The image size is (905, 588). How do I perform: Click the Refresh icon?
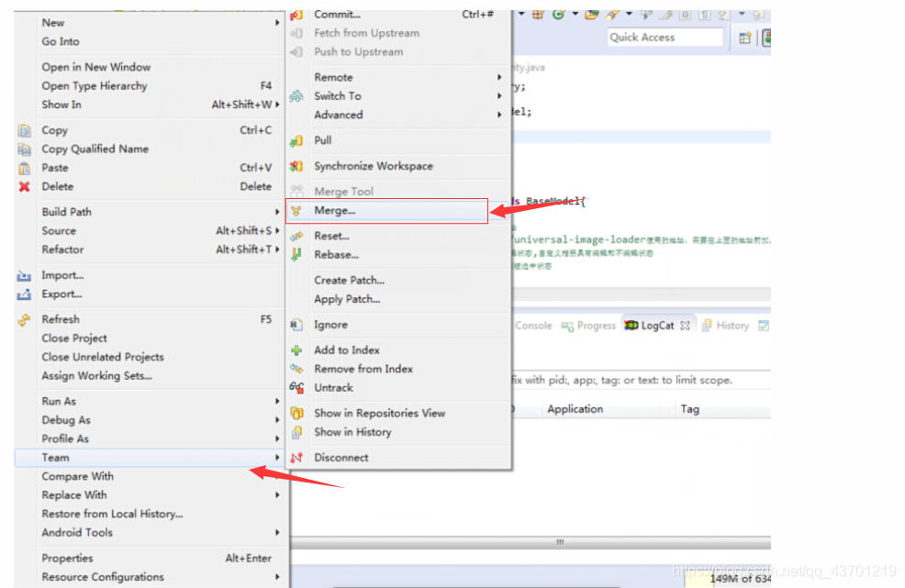pyautogui.click(x=24, y=319)
